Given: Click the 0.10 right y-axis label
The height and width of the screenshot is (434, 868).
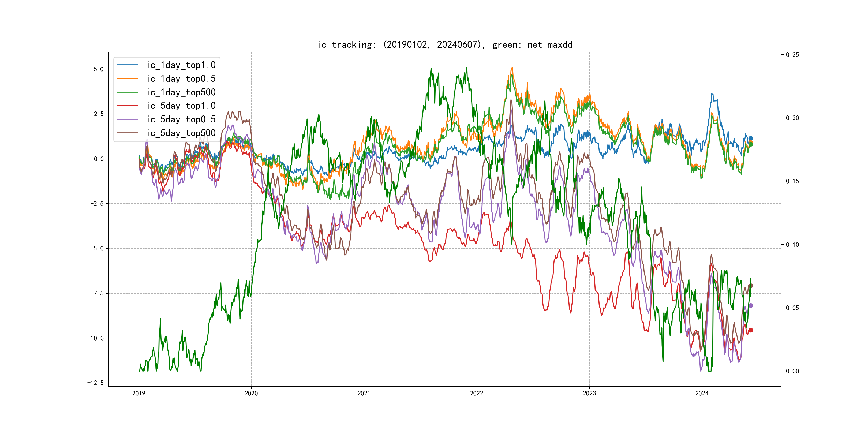Looking at the screenshot, I should [x=792, y=245].
